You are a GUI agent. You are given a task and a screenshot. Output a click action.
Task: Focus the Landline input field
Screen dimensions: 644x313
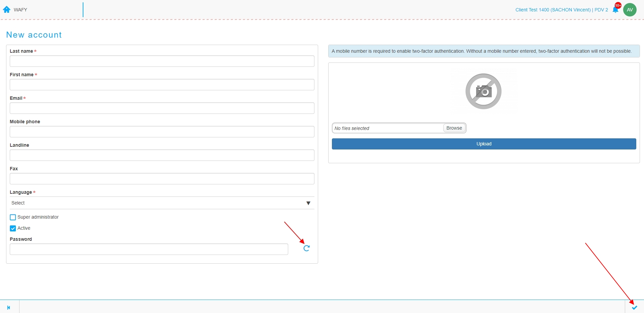coord(162,155)
